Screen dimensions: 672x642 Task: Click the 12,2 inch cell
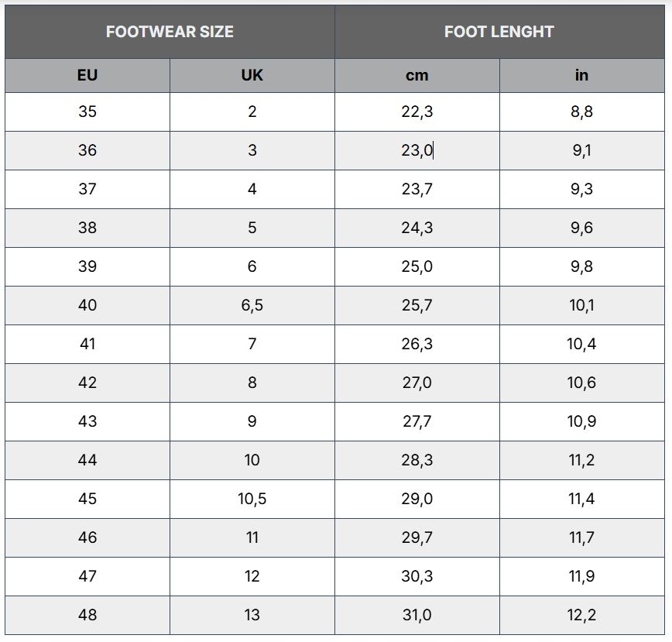click(x=581, y=615)
